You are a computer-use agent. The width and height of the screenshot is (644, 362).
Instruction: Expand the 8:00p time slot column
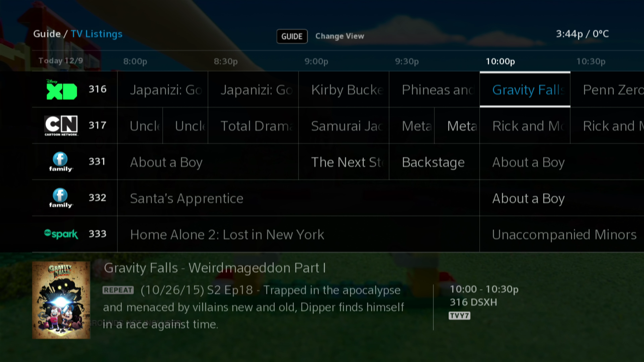coord(135,61)
